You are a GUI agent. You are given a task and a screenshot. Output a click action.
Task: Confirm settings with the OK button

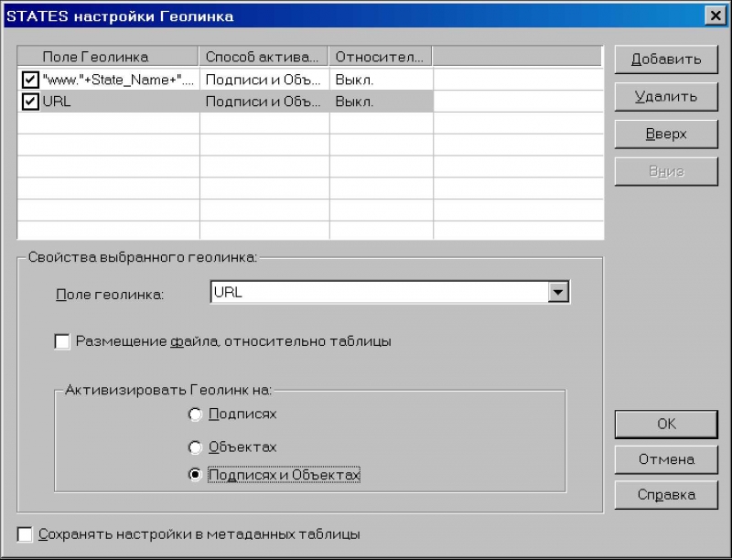[666, 424]
